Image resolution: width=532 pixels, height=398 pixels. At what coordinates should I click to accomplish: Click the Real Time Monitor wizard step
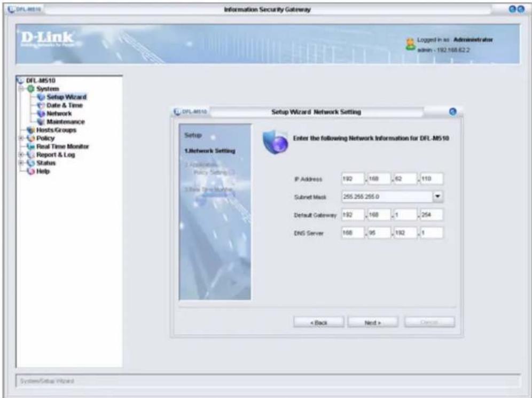click(209, 189)
